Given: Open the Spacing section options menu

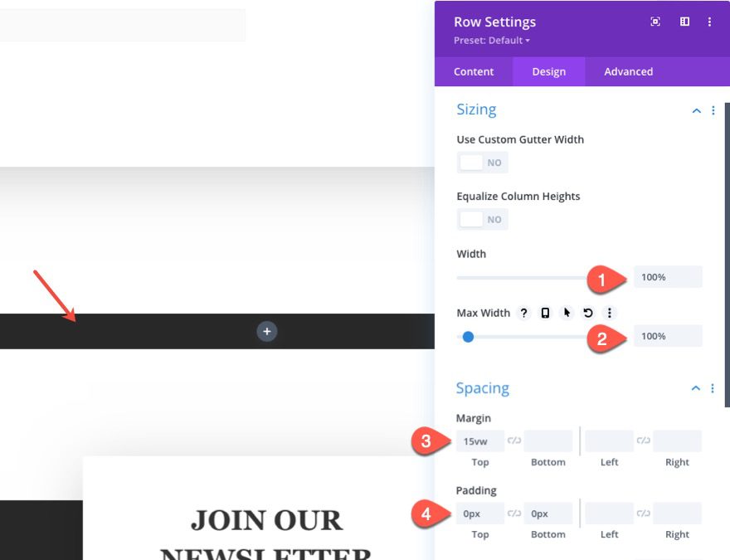Looking at the screenshot, I should pos(713,388).
